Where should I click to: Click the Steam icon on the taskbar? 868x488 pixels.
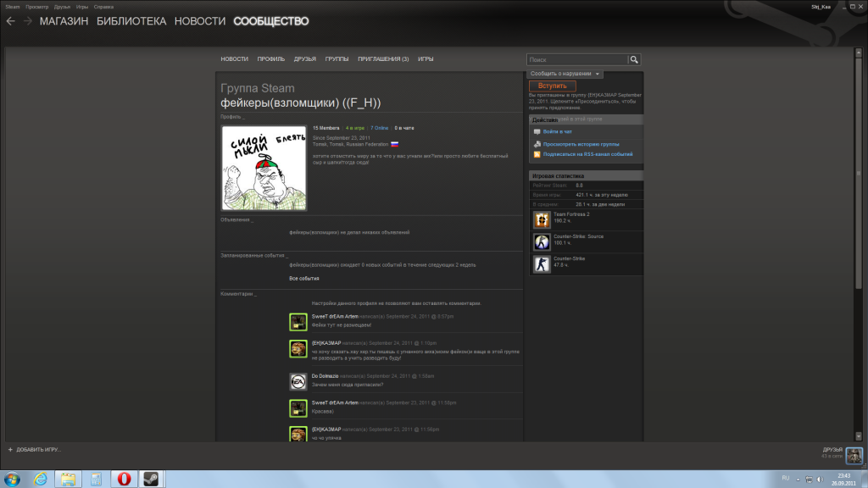click(x=151, y=480)
